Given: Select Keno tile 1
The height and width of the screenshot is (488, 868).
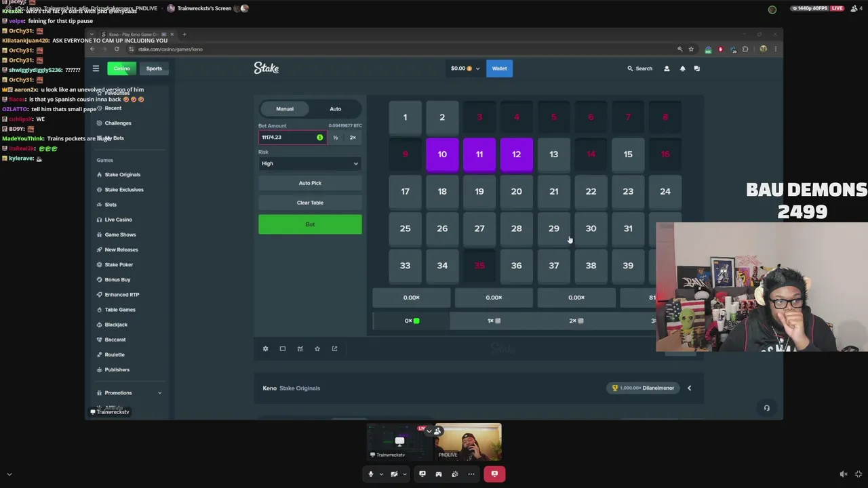Looking at the screenshot, I should (x=405, y=117).
